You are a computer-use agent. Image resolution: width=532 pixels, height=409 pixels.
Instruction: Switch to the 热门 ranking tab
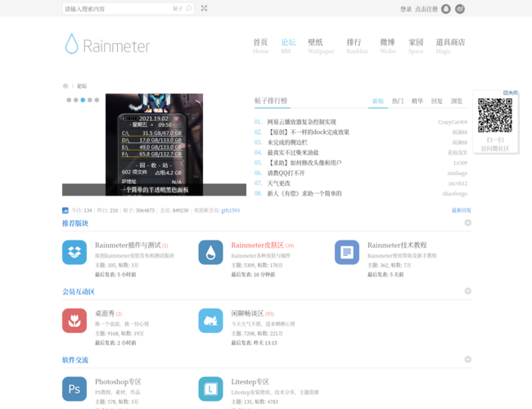[398, 101]
